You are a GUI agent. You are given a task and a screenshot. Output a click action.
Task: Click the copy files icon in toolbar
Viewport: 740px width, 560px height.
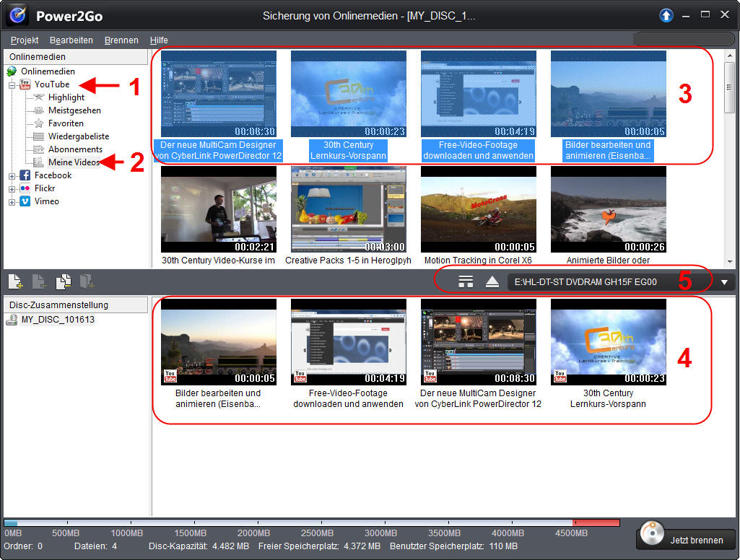[64, 281]
